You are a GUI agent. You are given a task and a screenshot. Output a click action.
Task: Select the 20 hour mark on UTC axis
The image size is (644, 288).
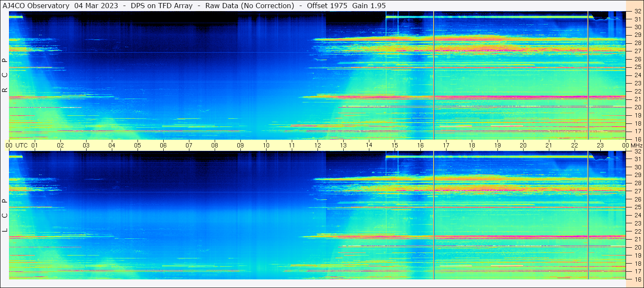[523, 145]
